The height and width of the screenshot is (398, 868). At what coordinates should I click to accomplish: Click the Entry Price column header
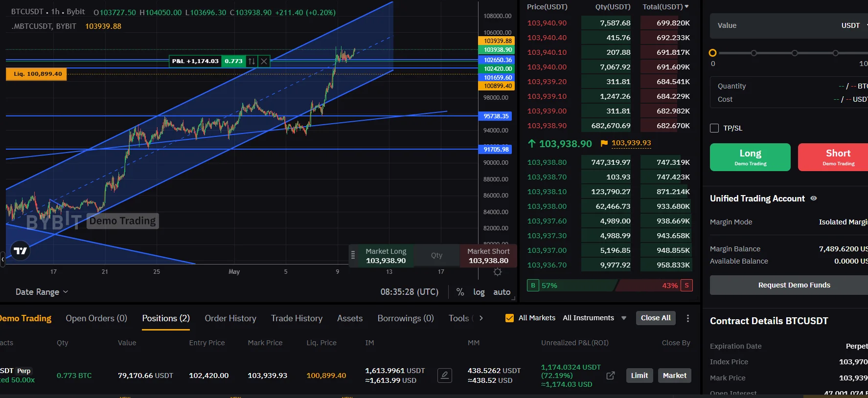tap(207, 343)
